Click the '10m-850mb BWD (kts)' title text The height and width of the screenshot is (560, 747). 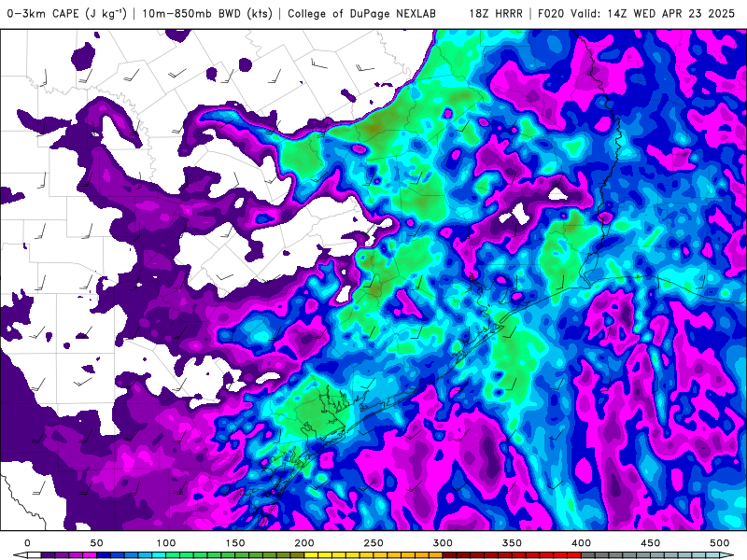(207, 13)
